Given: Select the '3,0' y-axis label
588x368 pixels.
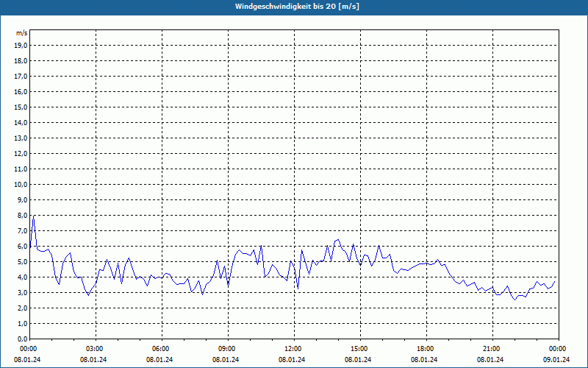Looking at the screenshot, I should pyautogui.click(x=22, y=292).
